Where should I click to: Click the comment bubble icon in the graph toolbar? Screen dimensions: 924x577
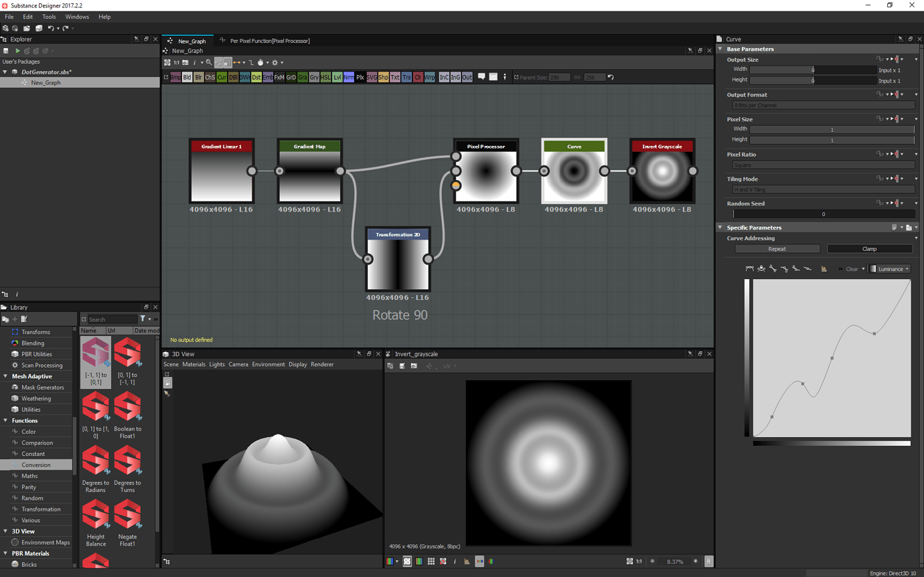click(482, 77)
